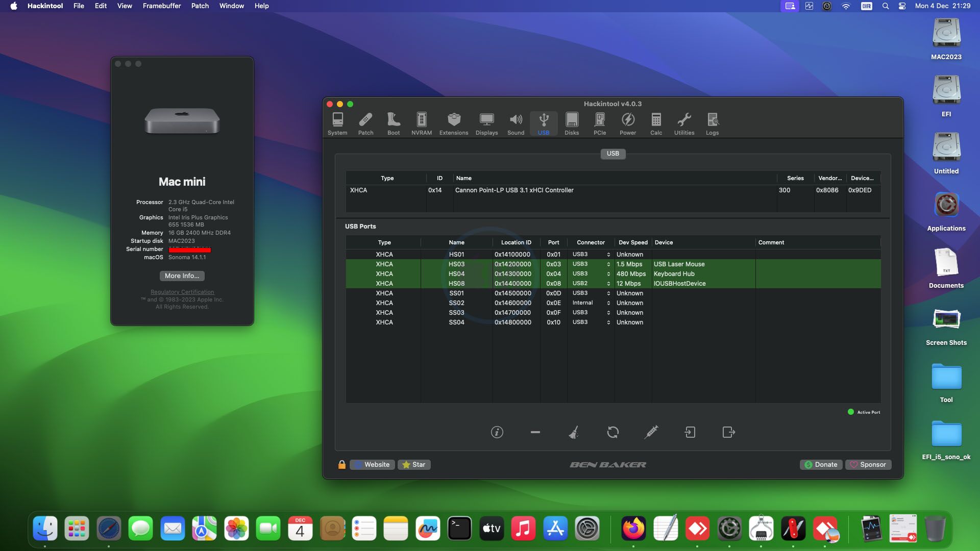Click the USB info icon button
The image size is (980, 551).
pos(497,432)
